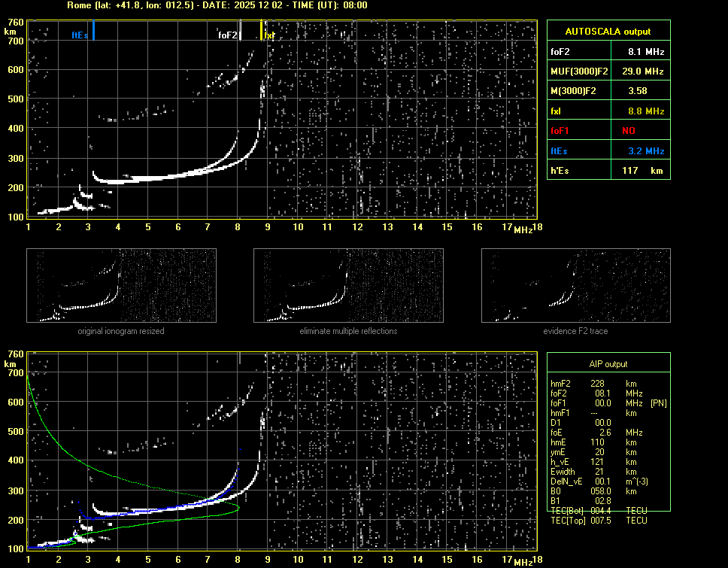This screenshot has width=728, height=568.
Task: Select the 'evidence F2 trace' thumbnail
Action: 575,286
